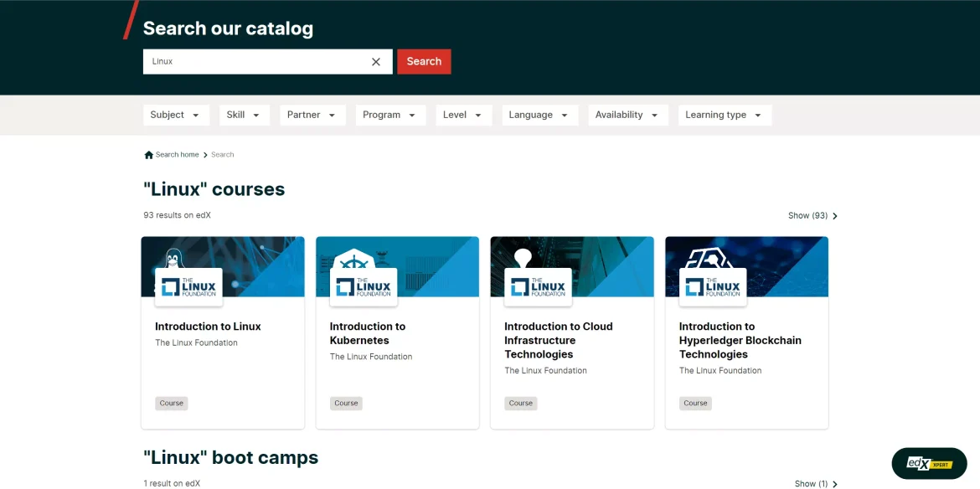980x489 pixels.
Task: Open the Availability filter dropdown
Action: point(628,115)
